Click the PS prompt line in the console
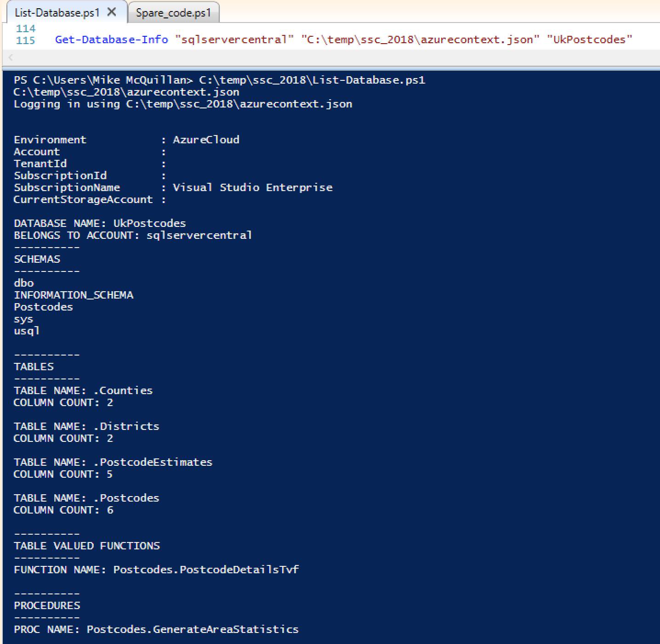Image resolution: width=660 pixels, height=644 pixels. (x=219, y=80)
